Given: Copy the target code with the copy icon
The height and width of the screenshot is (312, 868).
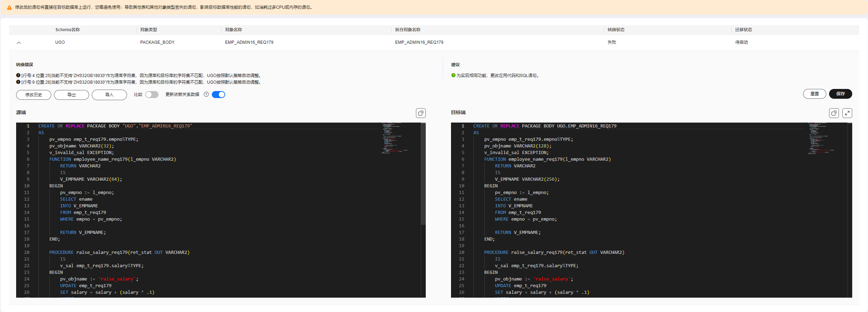Looking at the screenshot, I should pyautogui.click(x=834, y=113).
